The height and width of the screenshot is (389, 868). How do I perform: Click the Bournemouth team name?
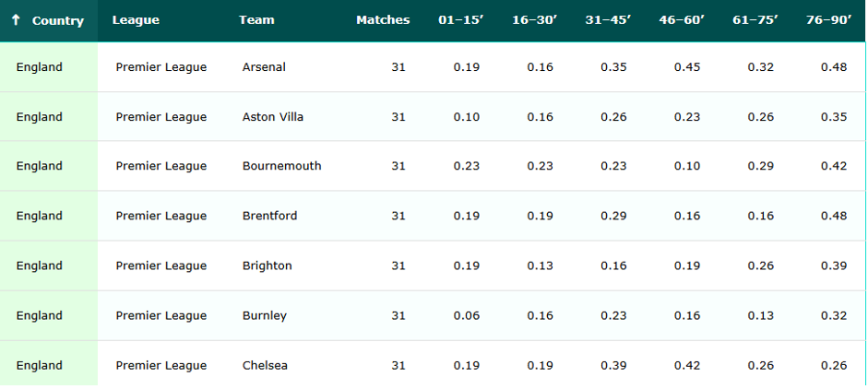tap(282, 166)
